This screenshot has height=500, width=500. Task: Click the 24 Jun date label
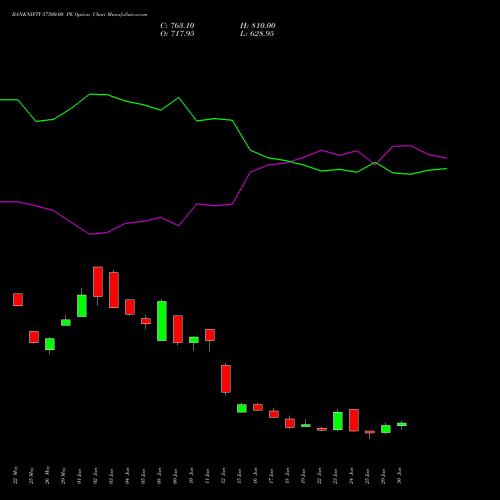click(x=351, y=476)
